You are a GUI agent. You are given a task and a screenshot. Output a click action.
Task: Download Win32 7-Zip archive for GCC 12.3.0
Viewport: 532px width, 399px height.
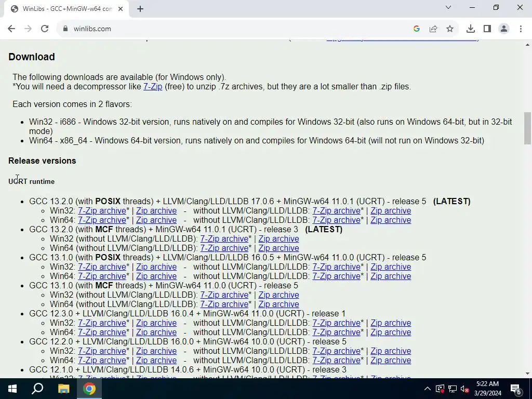pos(102,323)
